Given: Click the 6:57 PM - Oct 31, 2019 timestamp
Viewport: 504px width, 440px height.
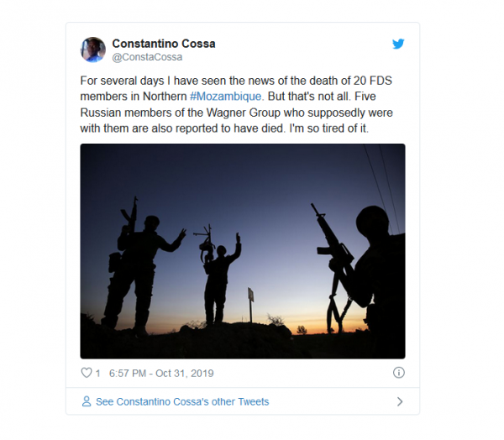Looking at the screenshot, I should (159, 373).
